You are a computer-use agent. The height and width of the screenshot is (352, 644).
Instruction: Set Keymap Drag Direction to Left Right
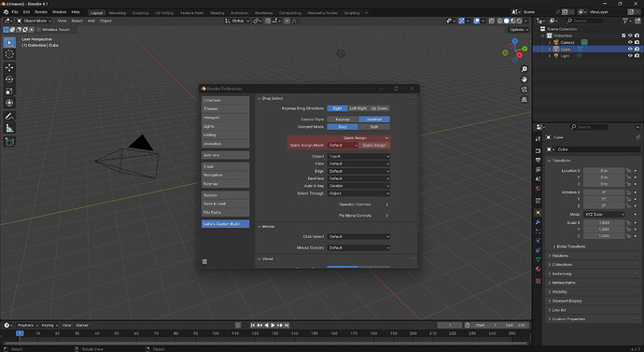pyautogui.click(x=358, y=108)
